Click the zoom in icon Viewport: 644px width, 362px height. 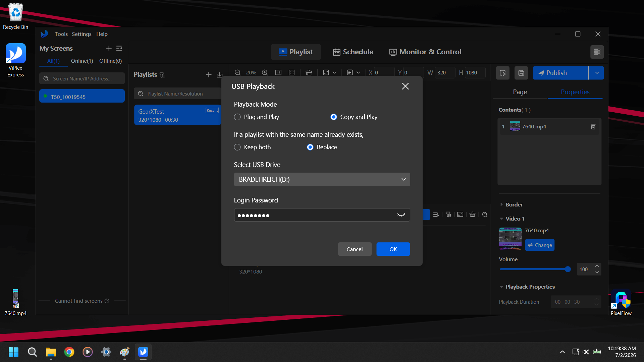click(x=265, y=73)
